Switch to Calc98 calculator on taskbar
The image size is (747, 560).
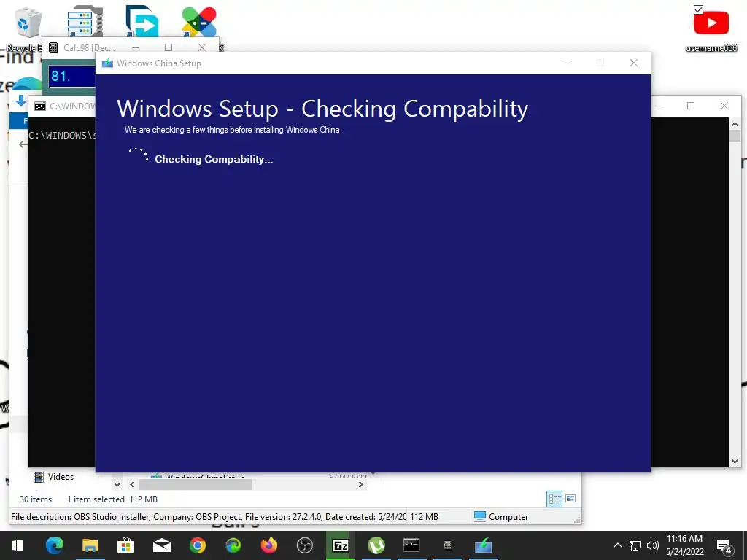coord(447,545)
